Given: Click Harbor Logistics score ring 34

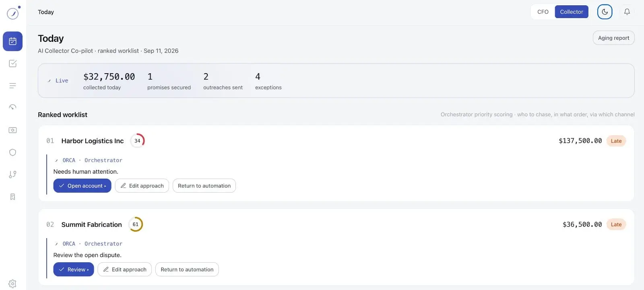Looking at the screenshot, I should (137, 141).
